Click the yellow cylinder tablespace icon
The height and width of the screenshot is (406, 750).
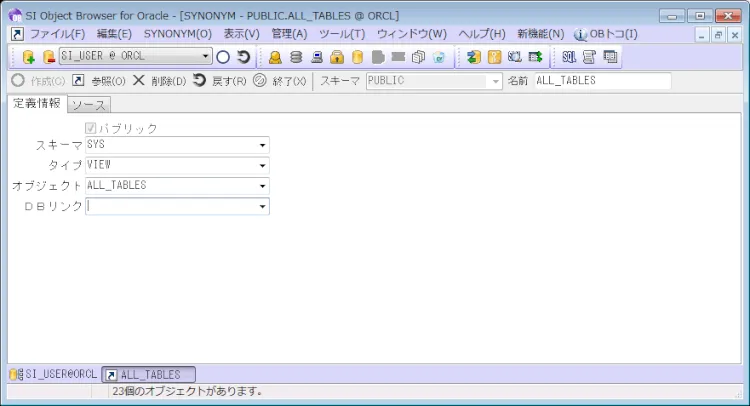357,57
